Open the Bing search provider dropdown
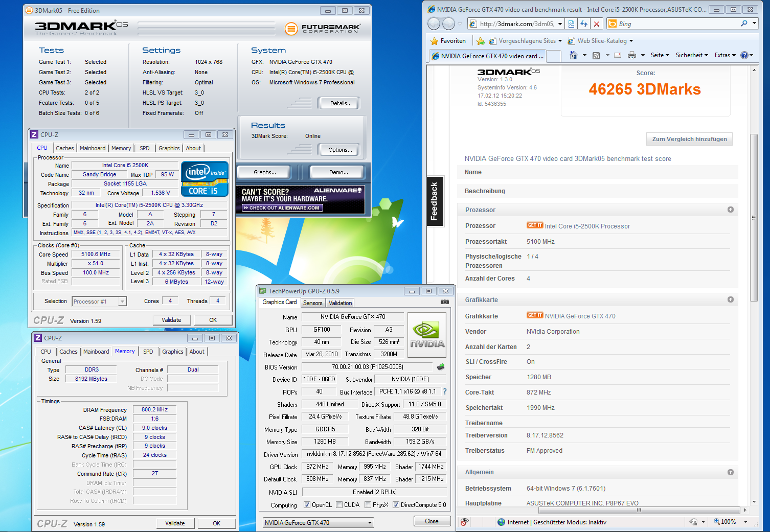 (754, 24)
